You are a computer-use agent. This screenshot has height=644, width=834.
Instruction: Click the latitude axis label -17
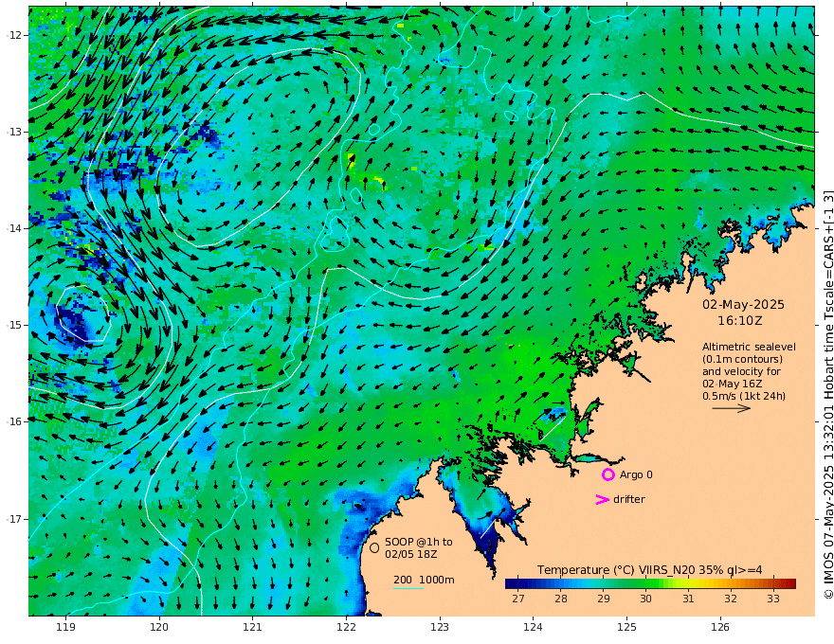[14, 519]
